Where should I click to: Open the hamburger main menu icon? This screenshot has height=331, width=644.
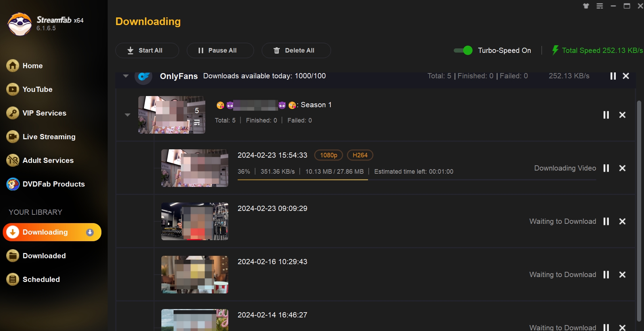click(599, 6)
